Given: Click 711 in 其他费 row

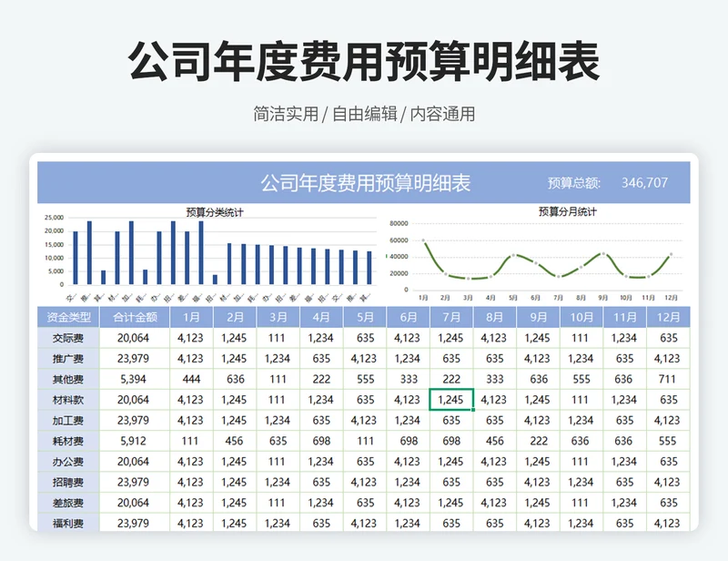Looking at the screenshot, I should point(667,379).
